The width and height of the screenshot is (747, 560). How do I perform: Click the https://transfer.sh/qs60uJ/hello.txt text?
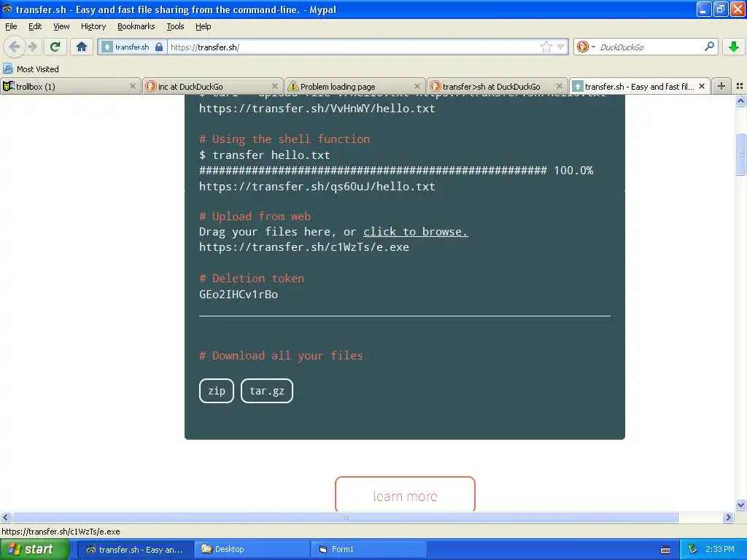[317, 186]
